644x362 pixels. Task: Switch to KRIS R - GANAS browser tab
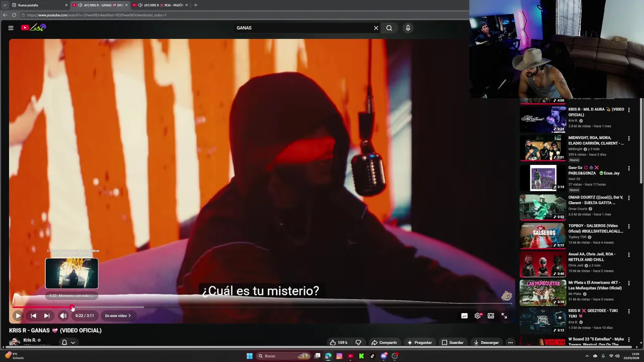(100, 5)
